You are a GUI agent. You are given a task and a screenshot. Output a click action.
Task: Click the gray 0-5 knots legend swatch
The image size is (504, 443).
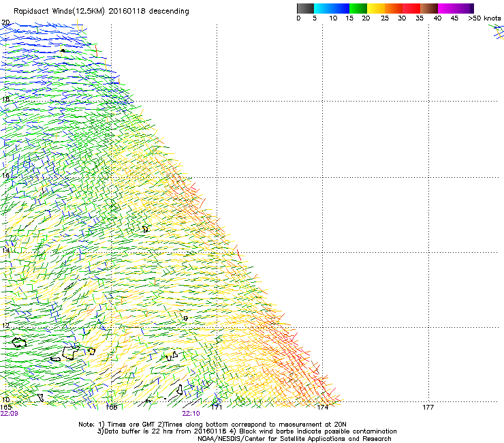(x=305, y=8)
